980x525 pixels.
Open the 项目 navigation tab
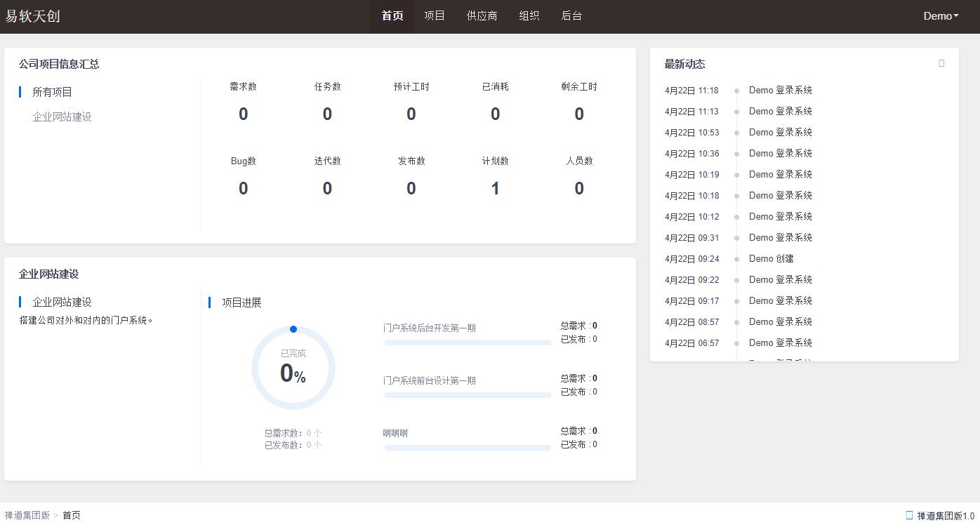point(435,16)
